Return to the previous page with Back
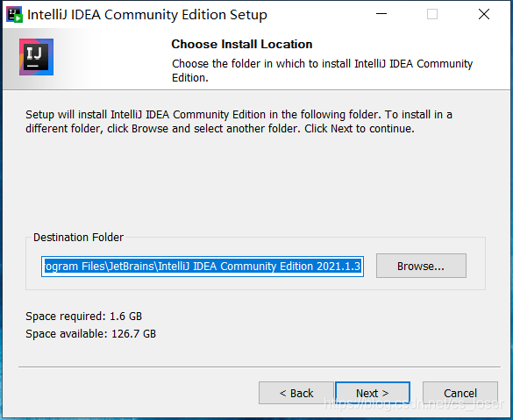 point(296,393)
